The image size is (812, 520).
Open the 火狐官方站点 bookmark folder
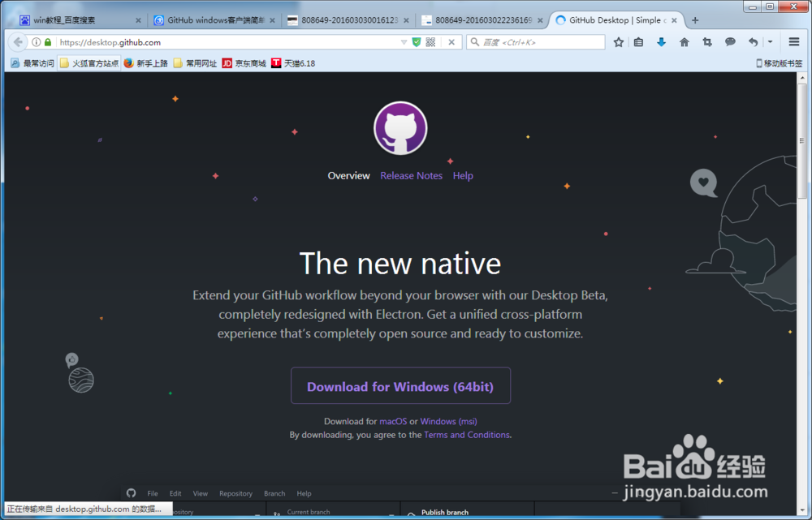pyautogui.click(x=89, y=63)
